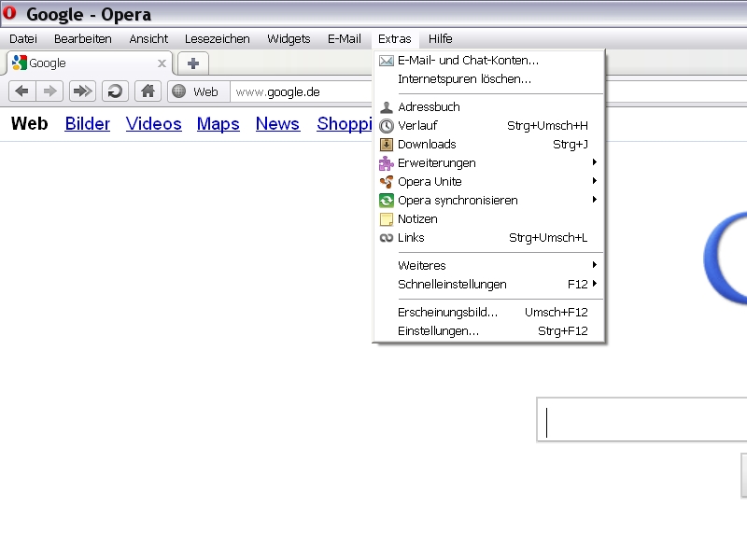The height and width of the screenshot is (560, 747).
Task: Open Schnelleinstellungen entry
Action: tap(488, 285)
